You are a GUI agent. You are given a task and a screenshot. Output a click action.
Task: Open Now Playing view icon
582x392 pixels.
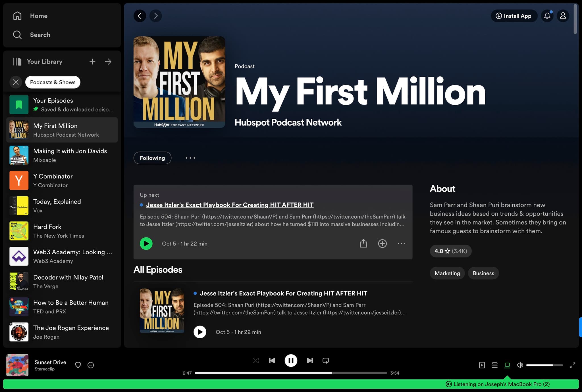tap(482, 365)
